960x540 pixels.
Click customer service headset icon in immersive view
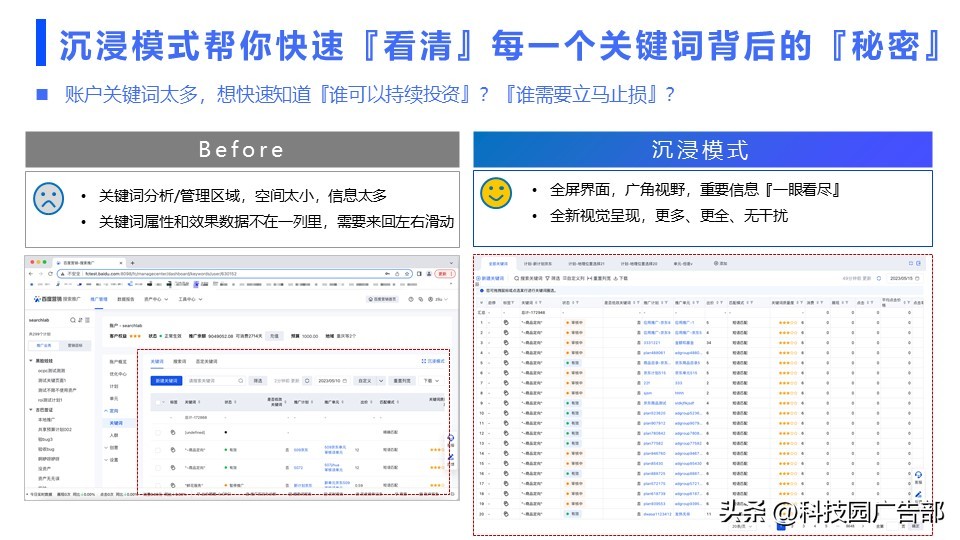pos(918,475)
